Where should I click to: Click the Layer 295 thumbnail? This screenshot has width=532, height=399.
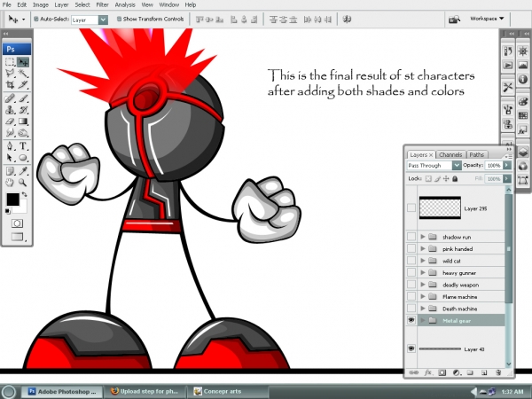pos(440,207)
